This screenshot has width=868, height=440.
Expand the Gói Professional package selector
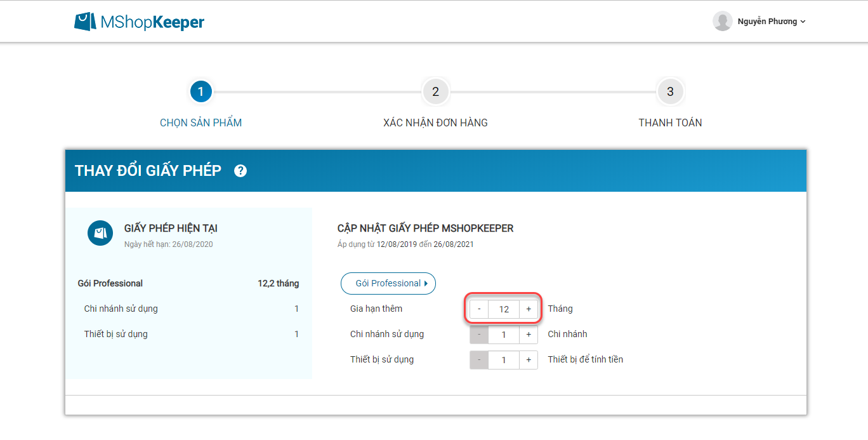click(x=388, y=283)
